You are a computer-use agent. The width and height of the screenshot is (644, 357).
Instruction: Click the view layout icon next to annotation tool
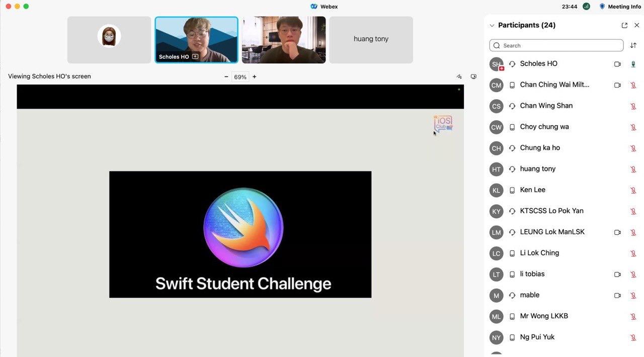tap(473, 76)
